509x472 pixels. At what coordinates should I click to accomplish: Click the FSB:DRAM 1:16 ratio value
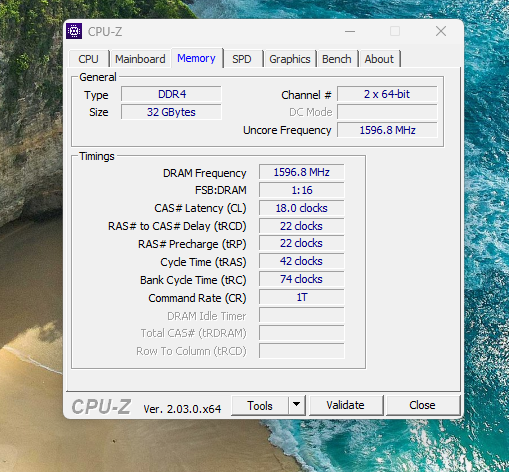click(x=302, y=190)
